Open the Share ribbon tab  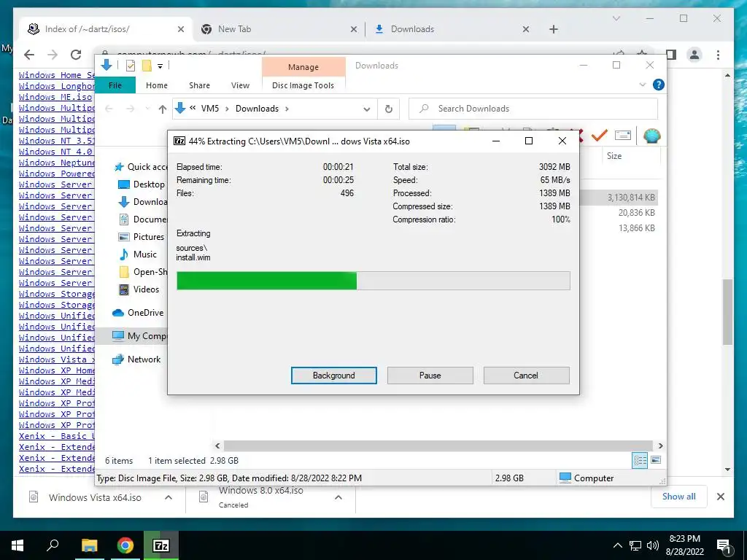click(x=199, y=85)
